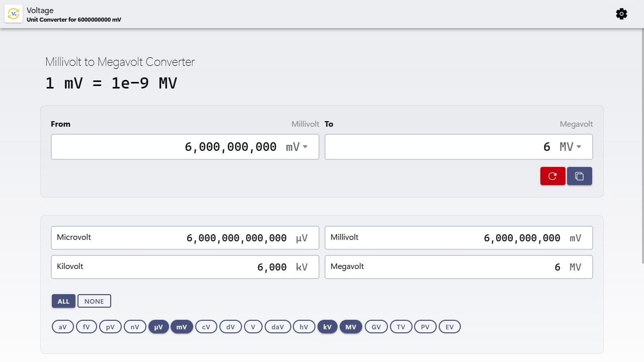Disable the microvolt µV unit
This screenshot has width=644, height=362.
[x=158, y=326]
